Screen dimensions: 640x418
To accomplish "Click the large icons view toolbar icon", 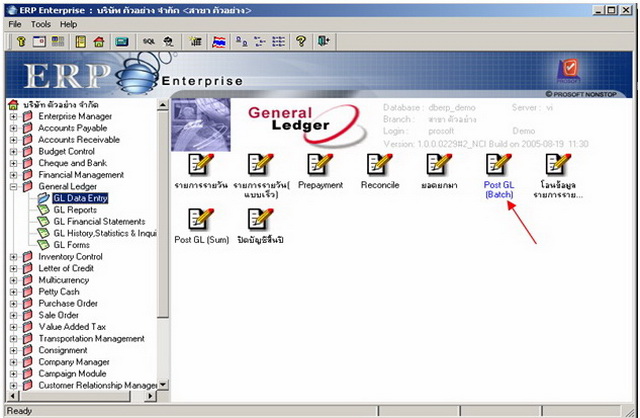I will tap(242, 41).
